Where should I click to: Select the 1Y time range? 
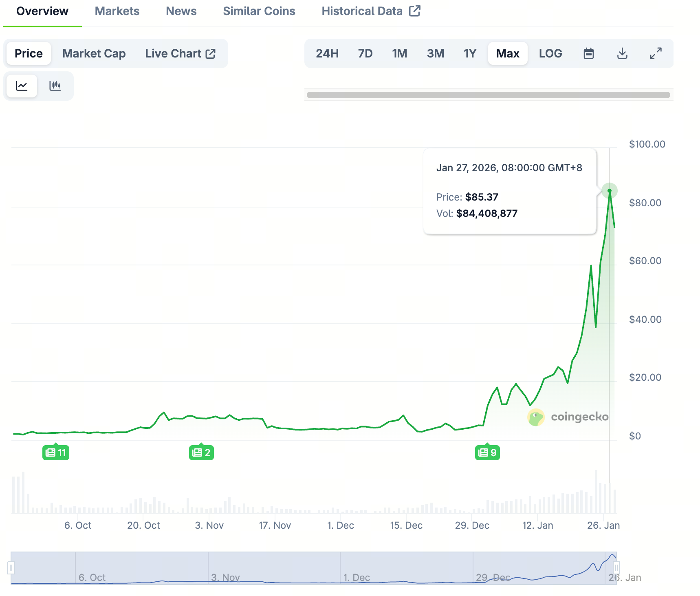tap(470, 53)
